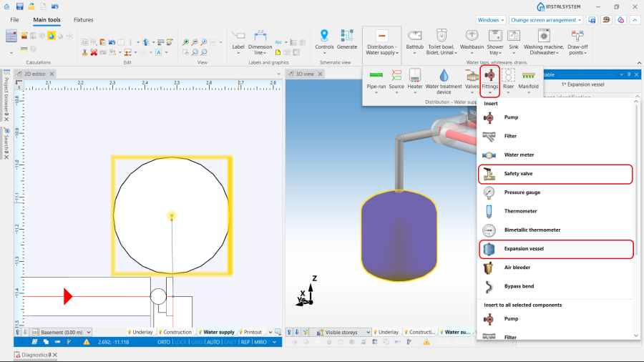Click the Insert list vertical scrollbar
The height and width of the screenshot is (362, 644).
pyautogui.click(x=637, y=179)
